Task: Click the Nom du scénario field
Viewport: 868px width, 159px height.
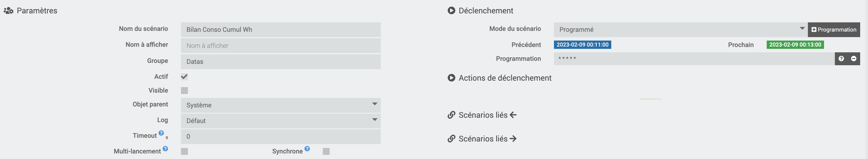Action: pos(280,30)
